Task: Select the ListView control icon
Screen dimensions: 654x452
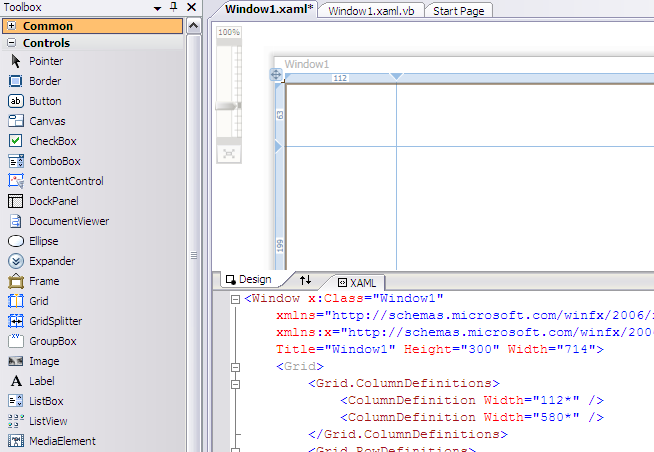Action: click(x=15, y=421)
